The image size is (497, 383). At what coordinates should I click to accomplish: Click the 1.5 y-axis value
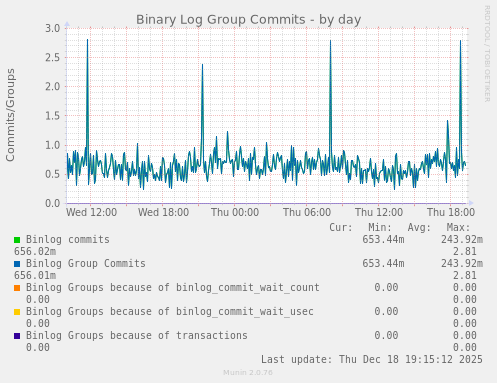pyautogui.click(x=53, y=116)
